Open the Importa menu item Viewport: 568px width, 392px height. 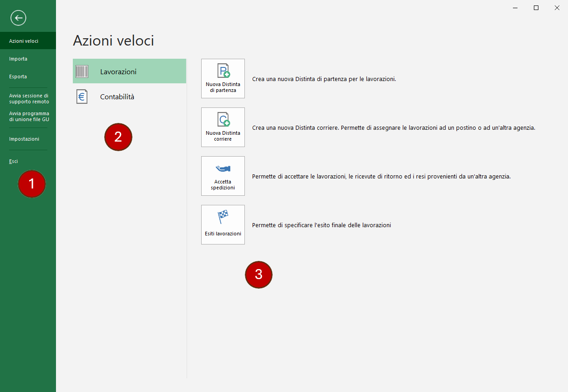pyautogui.click(x=18, y=59)
